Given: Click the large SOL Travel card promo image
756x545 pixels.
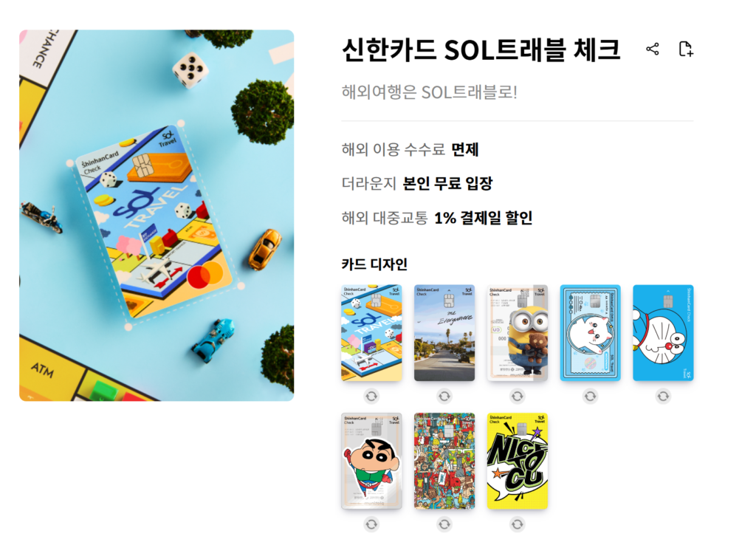Looking at the screenshot, I should [x=157, y=215].
